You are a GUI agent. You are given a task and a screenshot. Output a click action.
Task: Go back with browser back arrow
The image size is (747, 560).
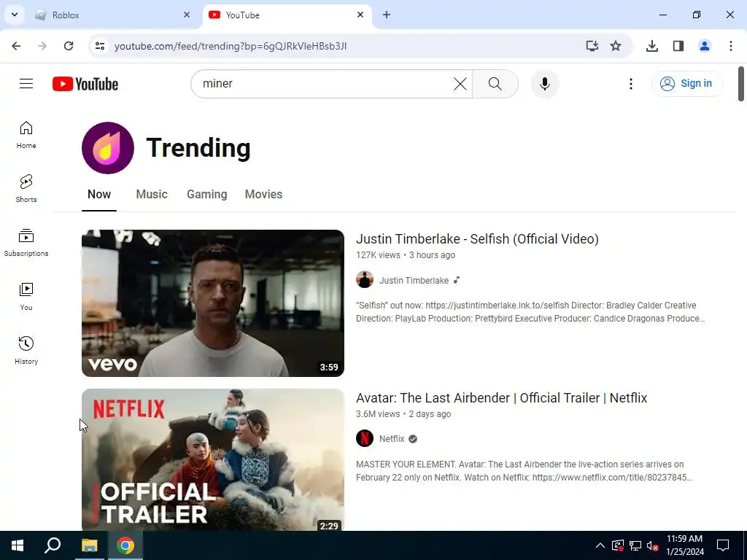click(16, 46)
